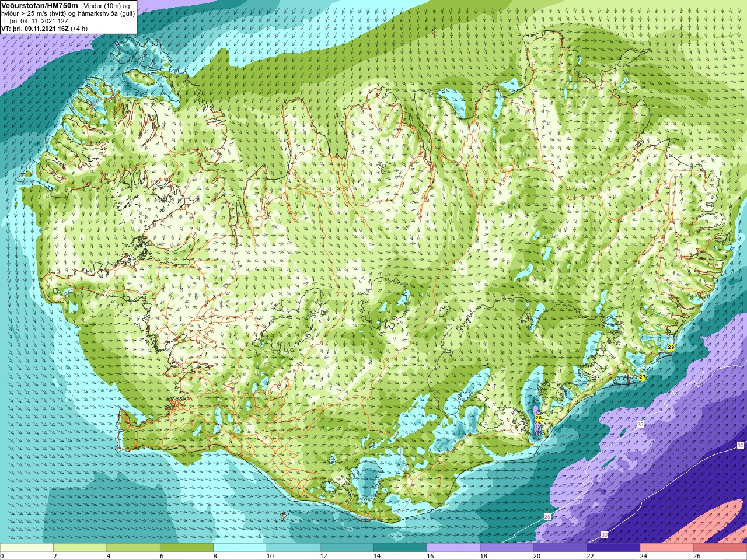The height and width of the screenshot is (560, 747).
Task: Click the 'IT: þri. 09. 11. 2021 12Z' line
Action: (35, 21)
